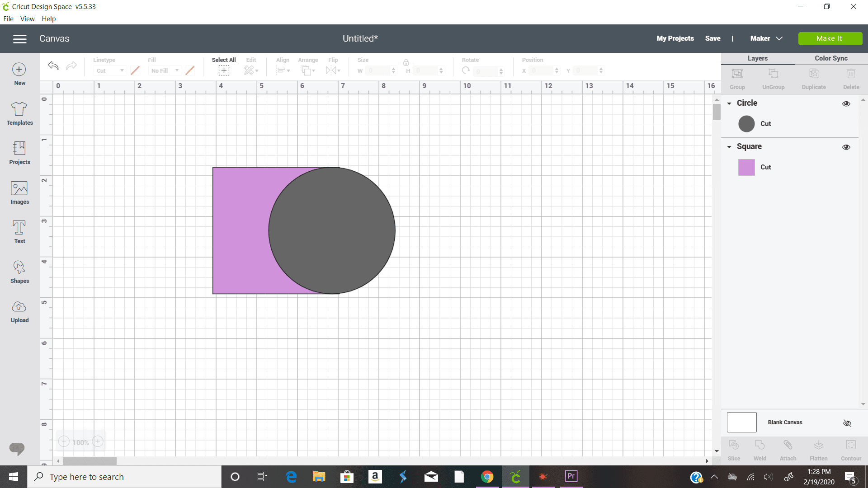Open the Linetype Cut dropdown

point(109,70)
